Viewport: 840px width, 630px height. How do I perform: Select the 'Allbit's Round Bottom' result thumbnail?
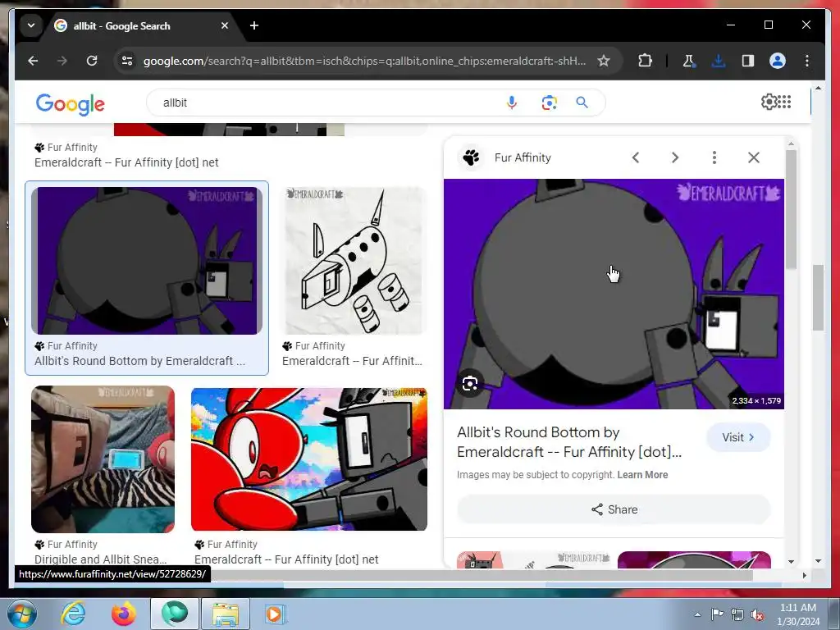click(147, 261)
